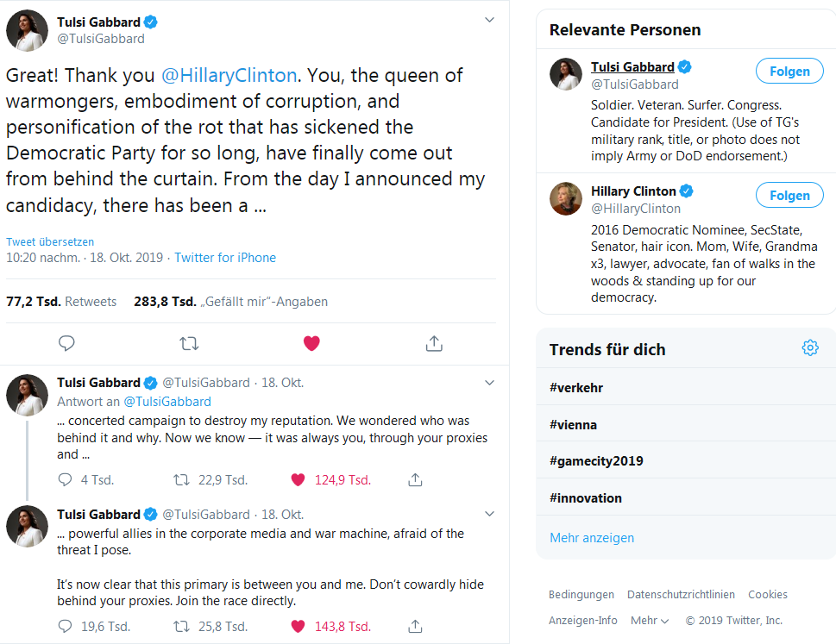Select the #vienna trend

coord(574,424)
